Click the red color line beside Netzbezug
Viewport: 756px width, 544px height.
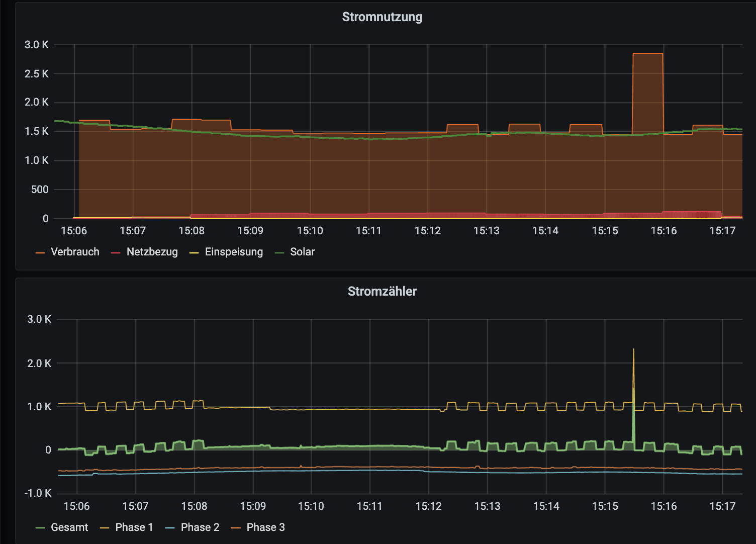click(116, 252)
